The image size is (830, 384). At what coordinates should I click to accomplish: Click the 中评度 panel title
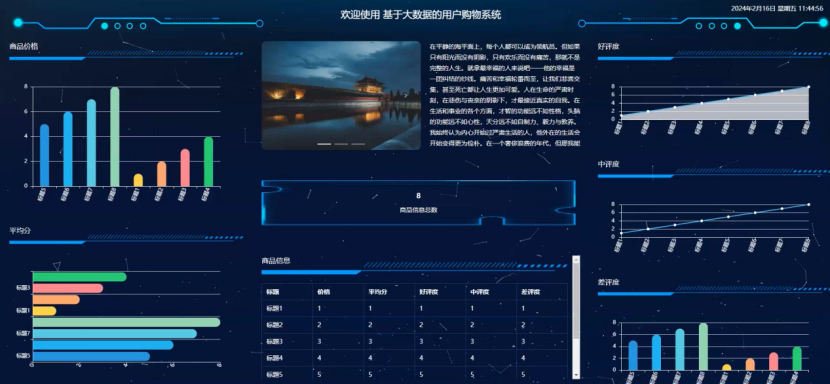609,164
